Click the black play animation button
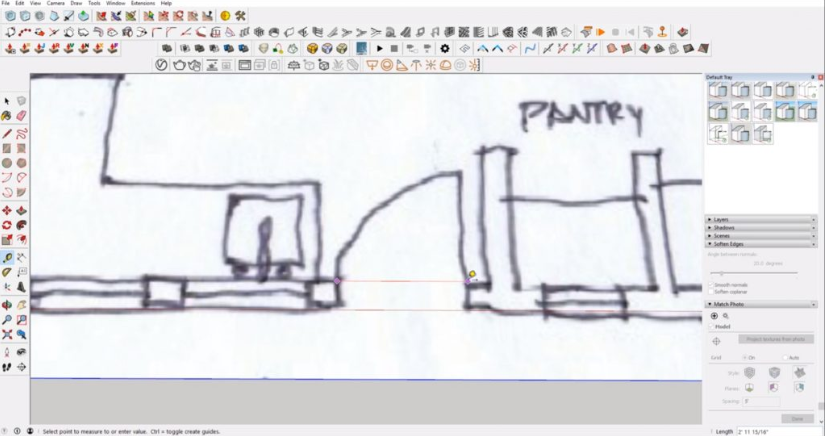 point(379,48)
